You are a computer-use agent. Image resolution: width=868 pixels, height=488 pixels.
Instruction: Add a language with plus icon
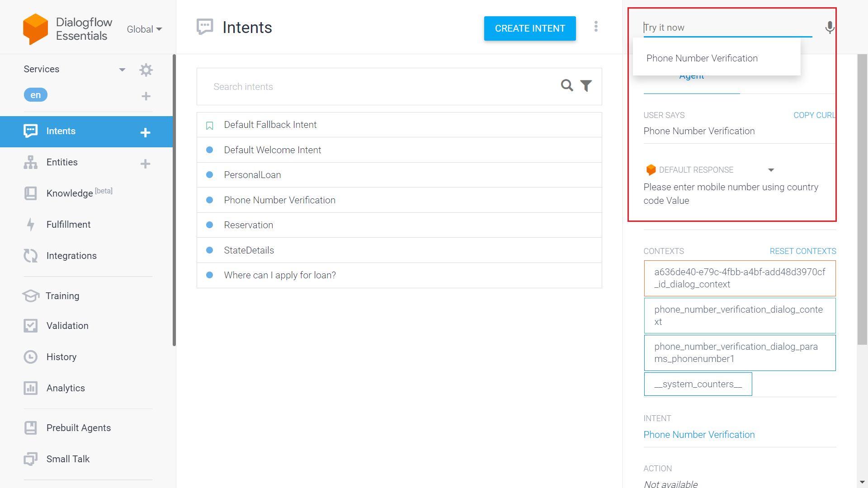pyautogui.click(x=146, y=96)
